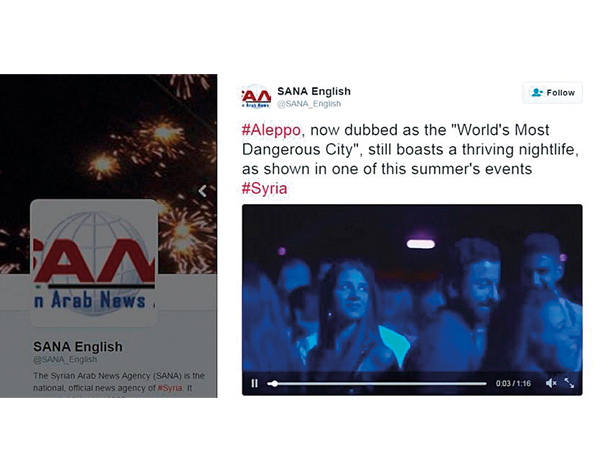Open the SANA English name in tweet header
600x462 pixels.
coord(314,91)
